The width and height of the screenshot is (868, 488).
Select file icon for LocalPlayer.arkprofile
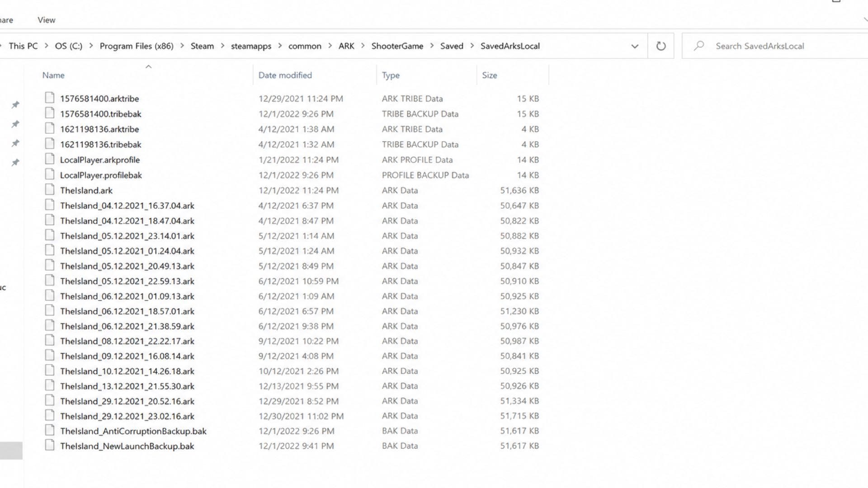click(50, 159)
